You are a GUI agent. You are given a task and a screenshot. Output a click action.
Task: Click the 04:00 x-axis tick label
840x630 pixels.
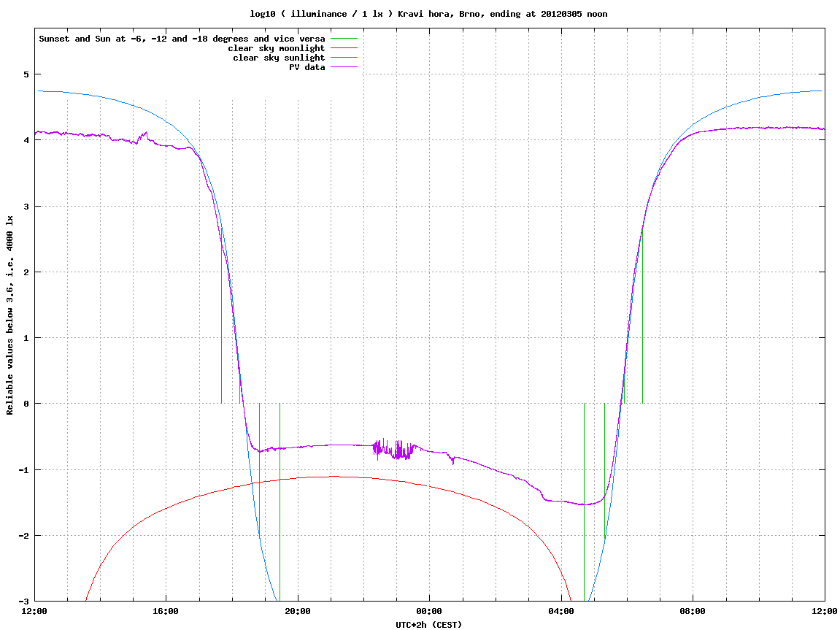(561, 611)
